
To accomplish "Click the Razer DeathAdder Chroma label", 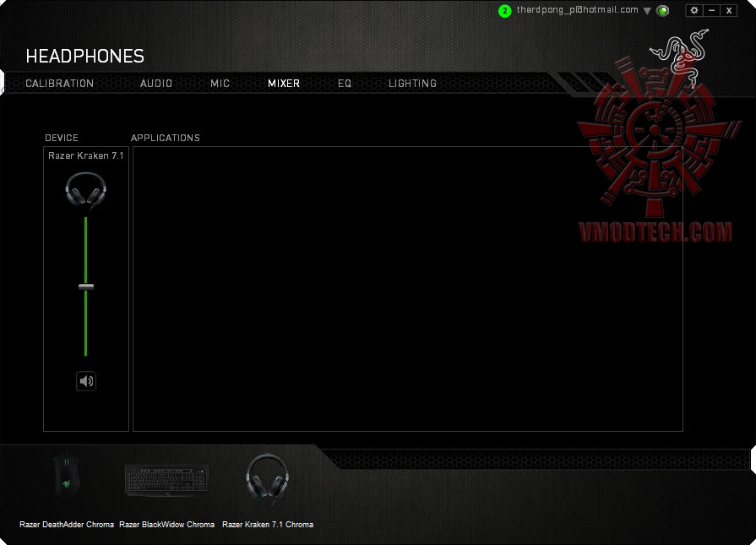I will pos(67,524).
